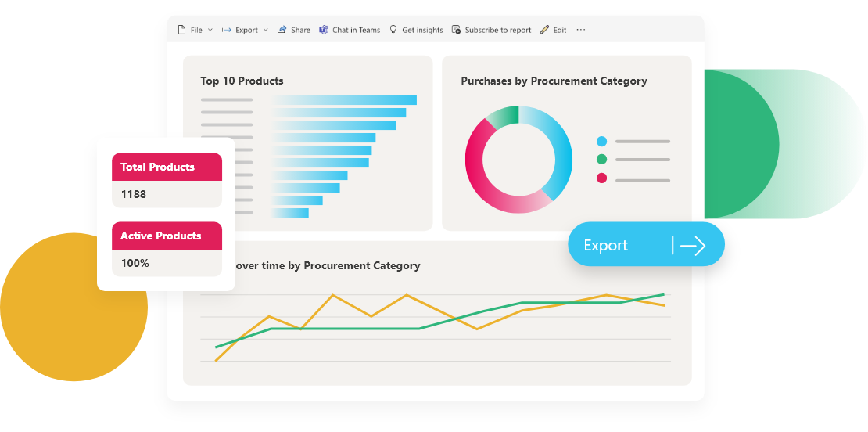Click the Share icon

282,30
